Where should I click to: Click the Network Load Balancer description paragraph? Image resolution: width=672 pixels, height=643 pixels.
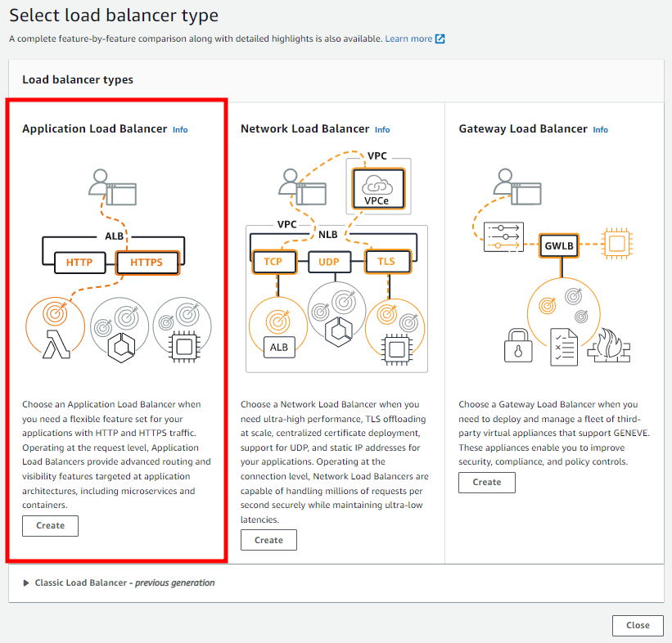(x=335, y=461)
